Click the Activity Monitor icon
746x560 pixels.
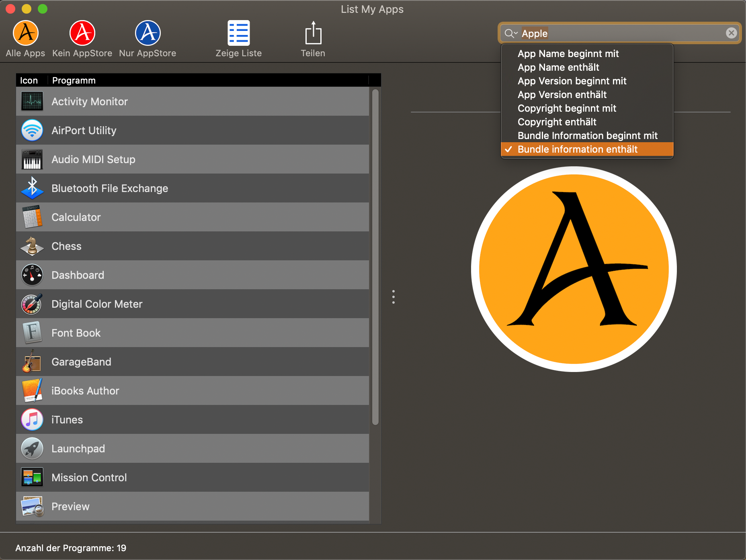32,101
